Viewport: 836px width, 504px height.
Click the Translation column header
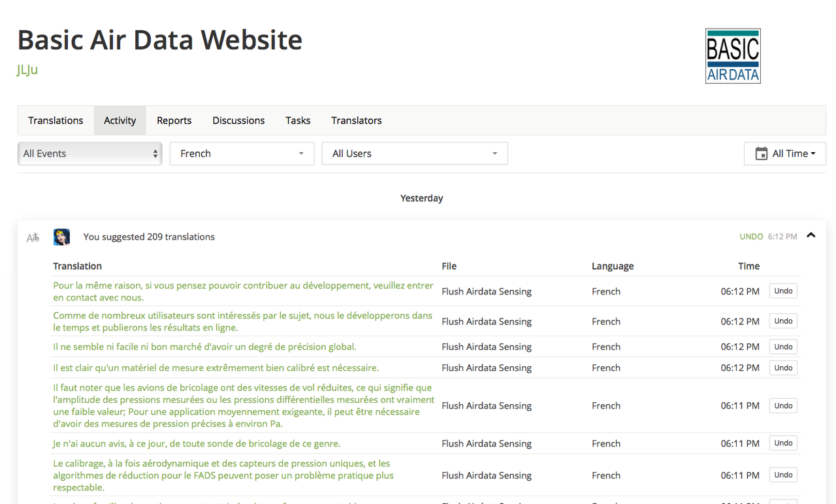pos(77,266)
